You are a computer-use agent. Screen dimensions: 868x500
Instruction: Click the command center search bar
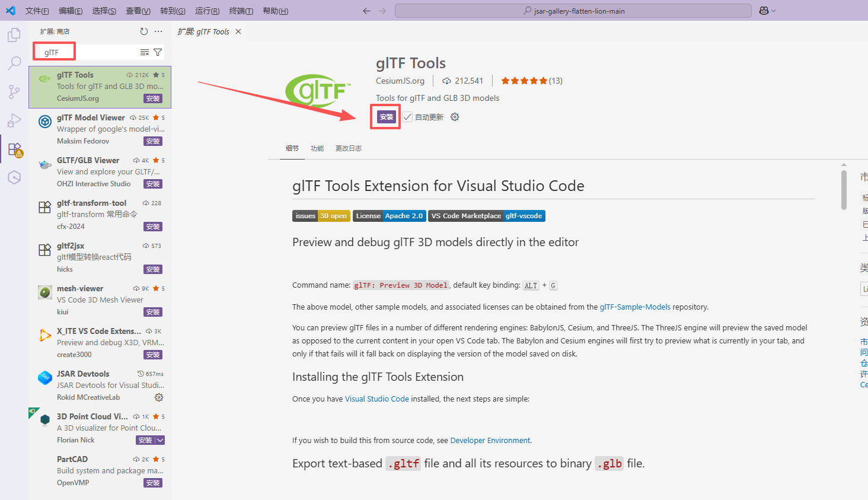coord(573,11)
